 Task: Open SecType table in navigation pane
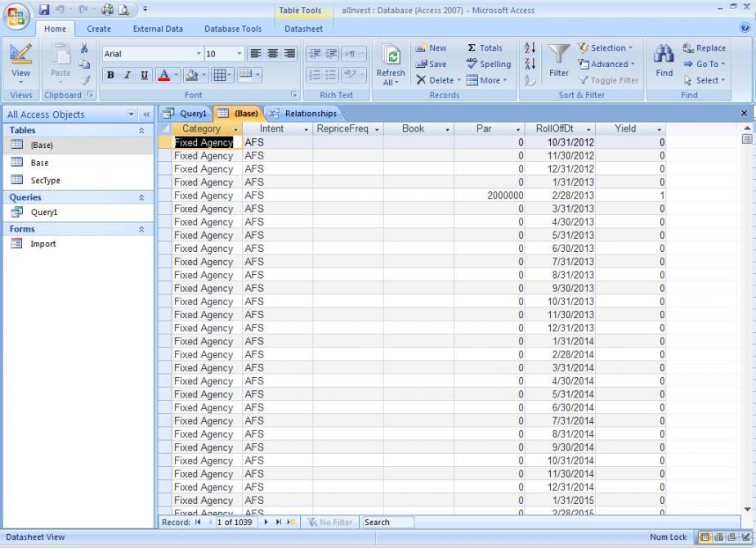pyautogui.click(x=45, y=181)
